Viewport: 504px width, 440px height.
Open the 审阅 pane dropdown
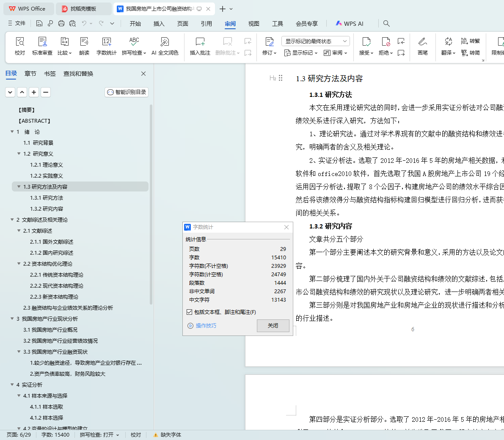(335, 53)
